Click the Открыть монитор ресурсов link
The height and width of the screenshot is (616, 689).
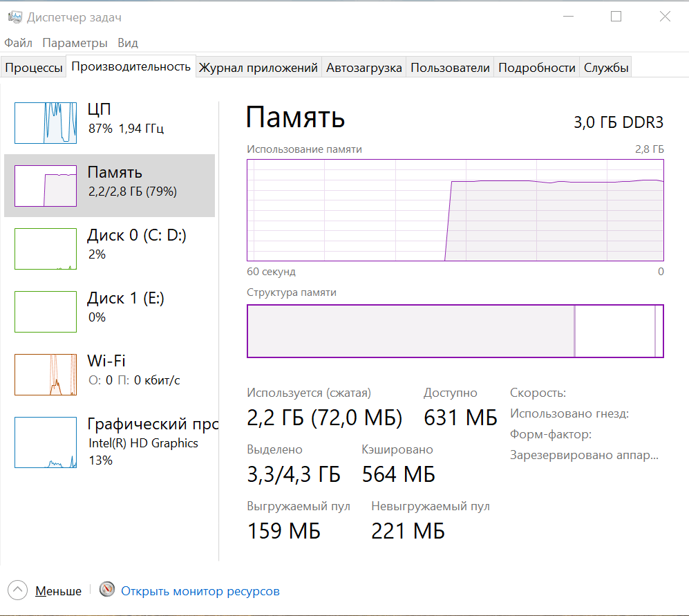[x=200, y=591]
